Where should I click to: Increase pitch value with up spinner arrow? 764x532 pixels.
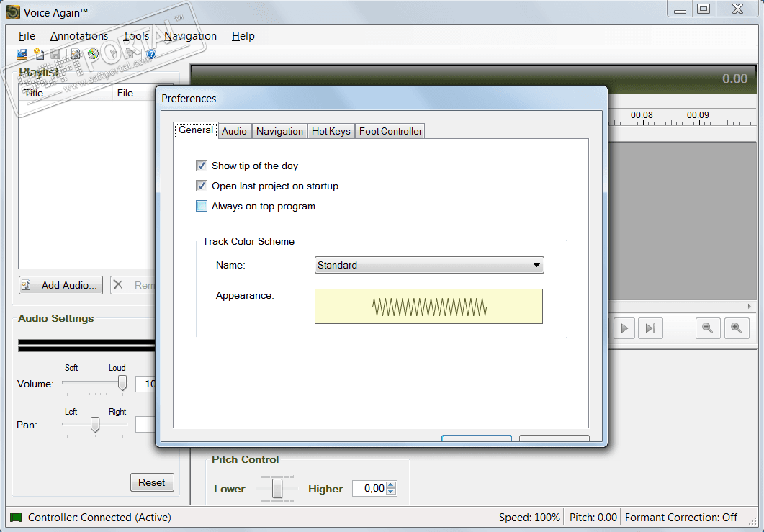(x=391, y=484)
